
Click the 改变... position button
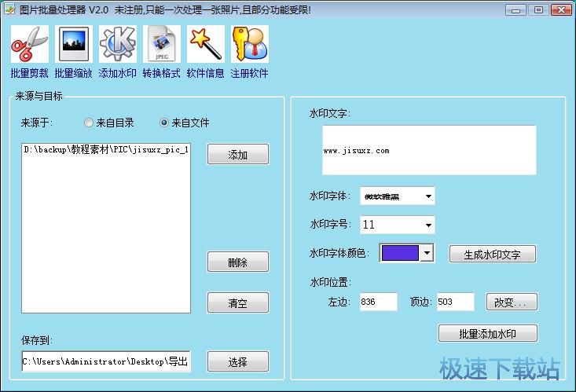[x=512, y=302]
